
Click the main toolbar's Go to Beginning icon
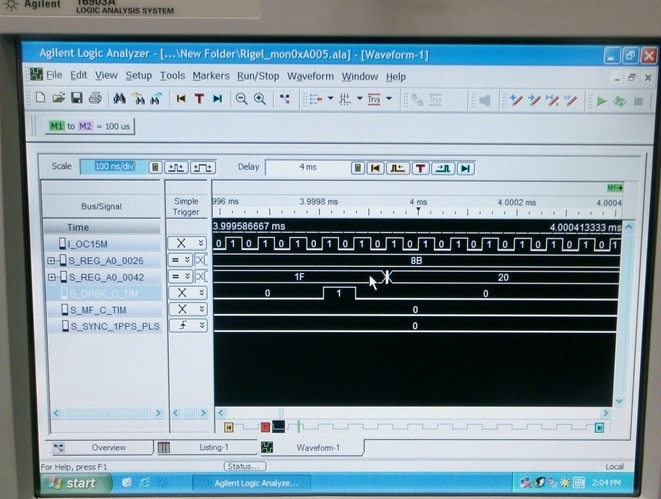[x=181, y=99]
